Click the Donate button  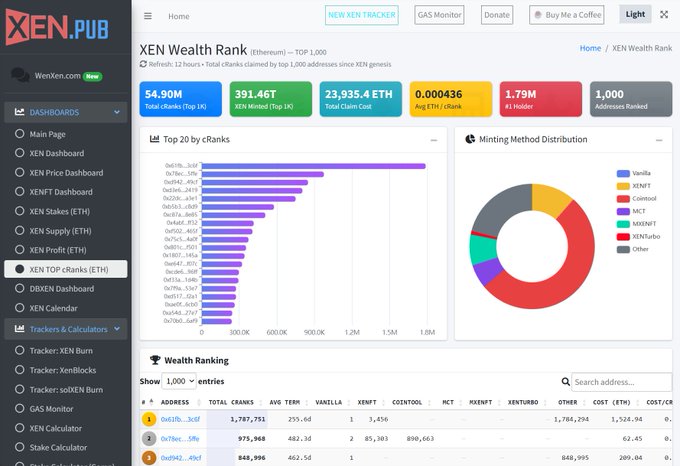point(497,15)
